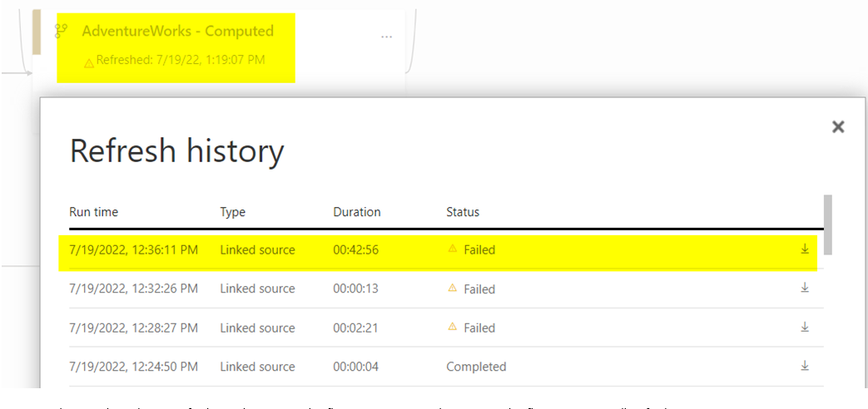Click the warning icon on 00:00:13 failed run
The width and height of the screenshot is (868, 409).
coord(453,288)
